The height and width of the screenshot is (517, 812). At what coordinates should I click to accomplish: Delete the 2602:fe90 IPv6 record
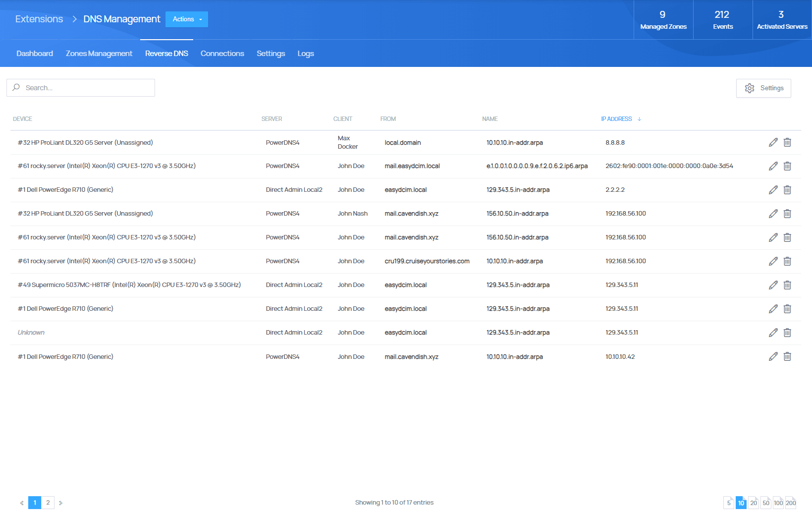click(x=787, y=166)
